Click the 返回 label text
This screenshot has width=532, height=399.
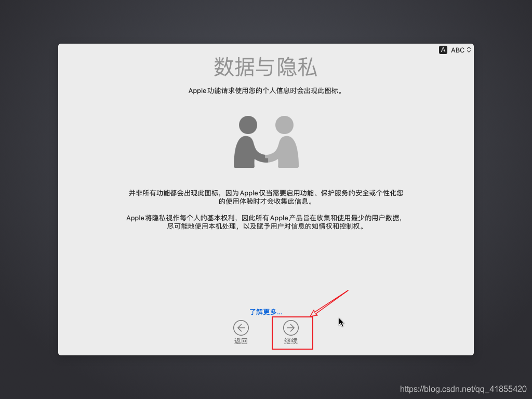pos(241,341)
